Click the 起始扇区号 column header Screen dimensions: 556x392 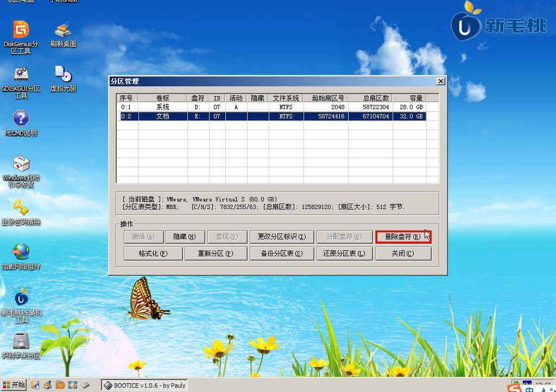[326, 98]
